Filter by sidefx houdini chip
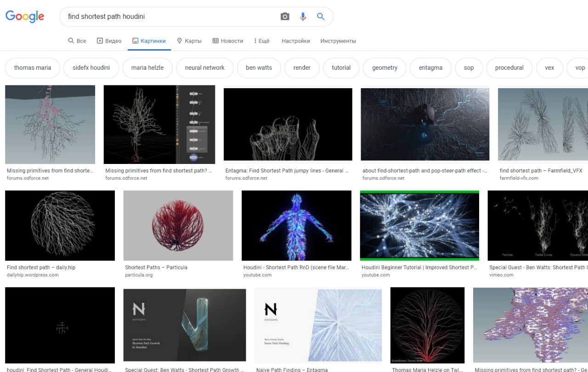This screenshot has height=372, width=588. [x=91, y=68]
